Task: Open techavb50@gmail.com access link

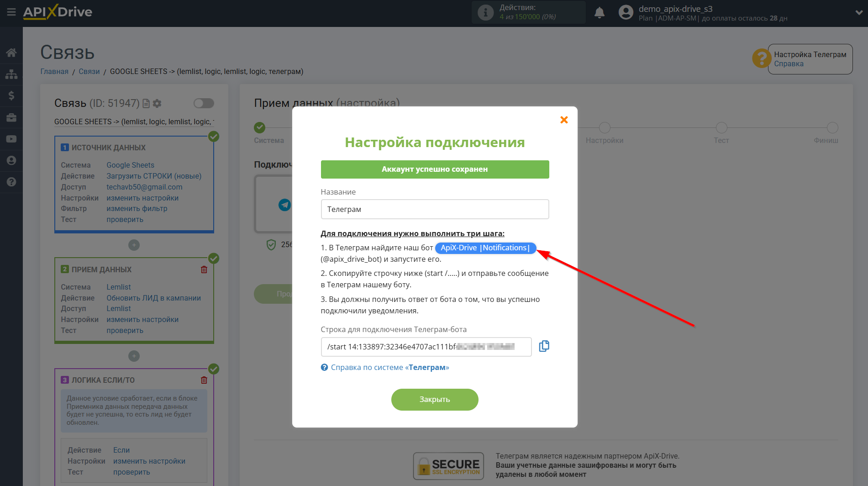Action: tap(144, 187)
